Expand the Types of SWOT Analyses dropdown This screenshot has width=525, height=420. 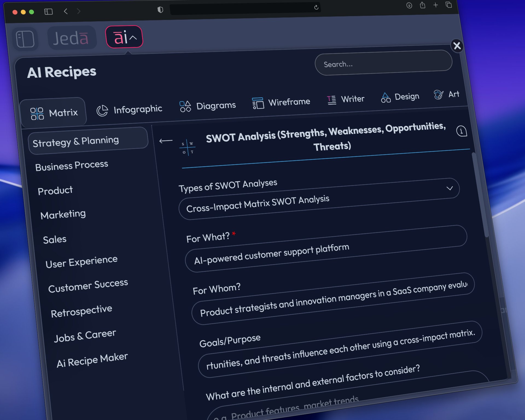(x=449, y=188)
